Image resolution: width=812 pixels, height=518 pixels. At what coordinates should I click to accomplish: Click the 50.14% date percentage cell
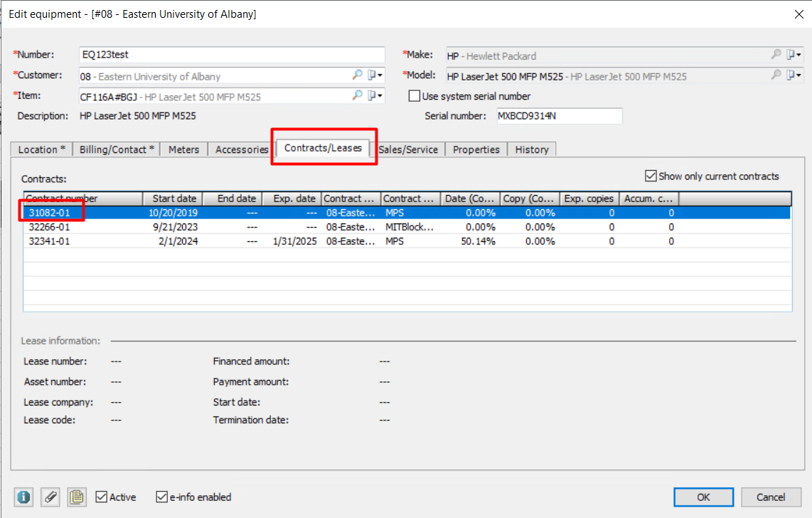point(478,241)
